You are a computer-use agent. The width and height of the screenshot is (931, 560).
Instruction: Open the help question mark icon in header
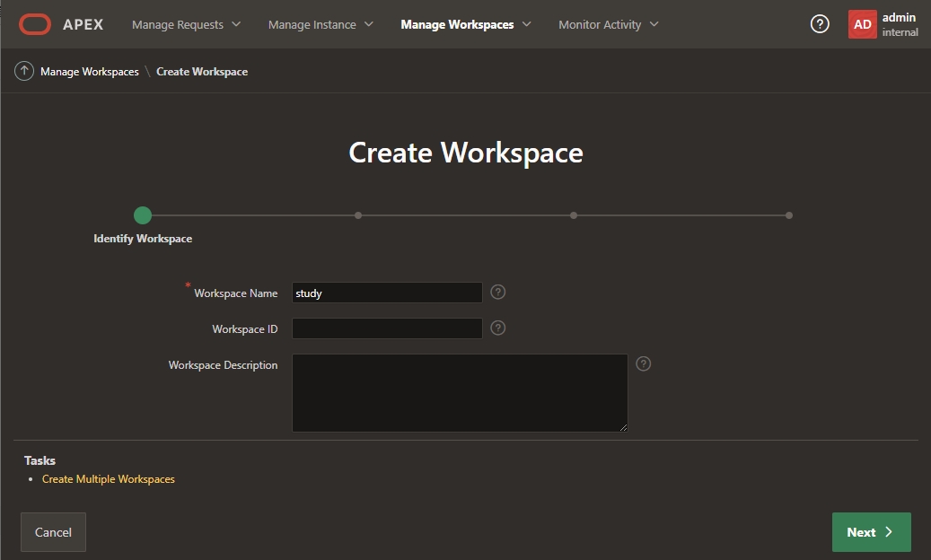pyautogui.click(x=820, y=24)
